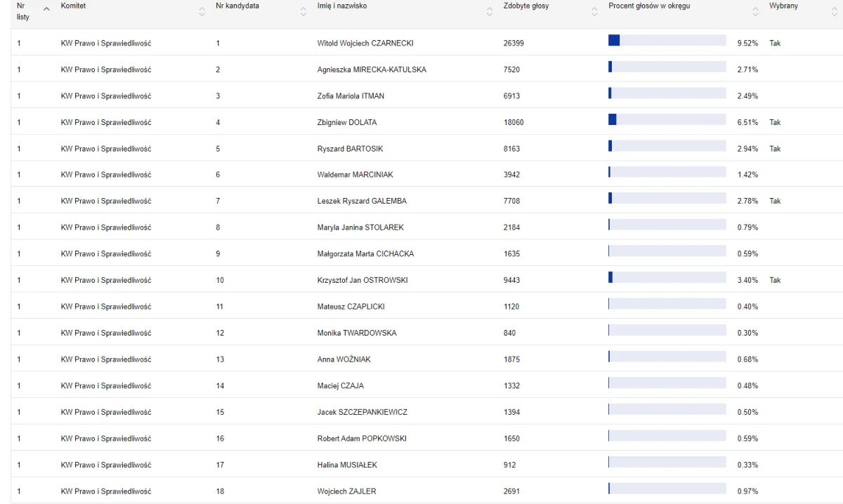The width and height of the screenshot is (843, 504).
Task: Click the Komitet column header label
Action: click(x=73, y=6)
